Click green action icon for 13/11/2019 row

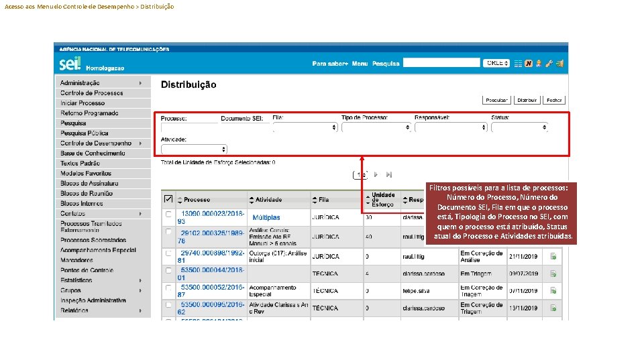(x=553, y=308)
